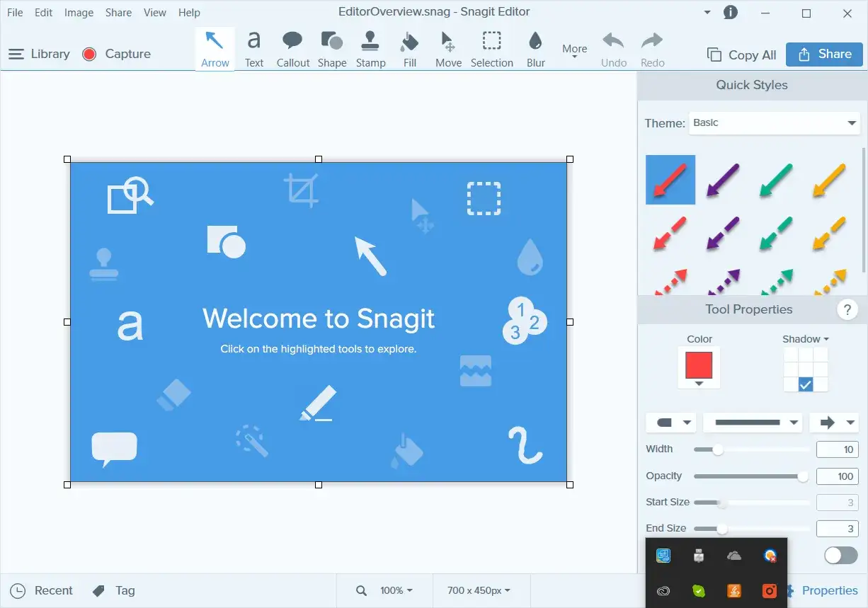This screenshot has height=608, width=868.
Task: Activate the Fill tool
Action: [x=409, y=47]
